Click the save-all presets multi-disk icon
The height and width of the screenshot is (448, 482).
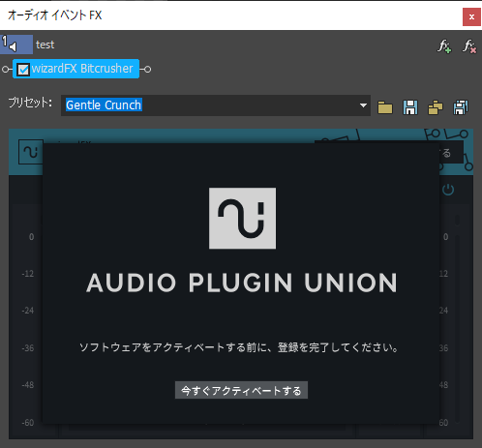[461, 107]
